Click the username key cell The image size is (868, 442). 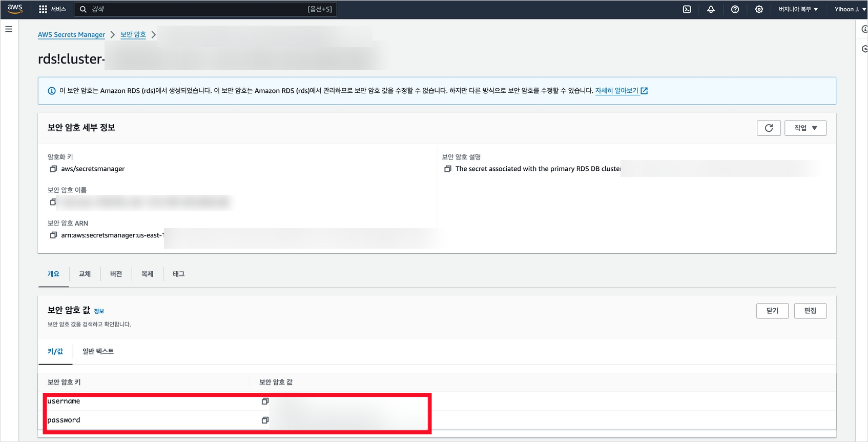(64, 401)
